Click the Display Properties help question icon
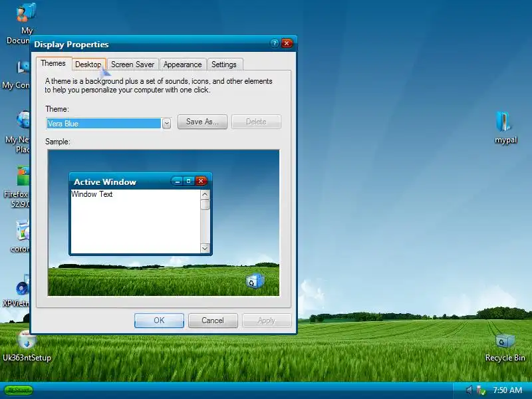The height and width of the screenshot is (399, 532). 275,43
